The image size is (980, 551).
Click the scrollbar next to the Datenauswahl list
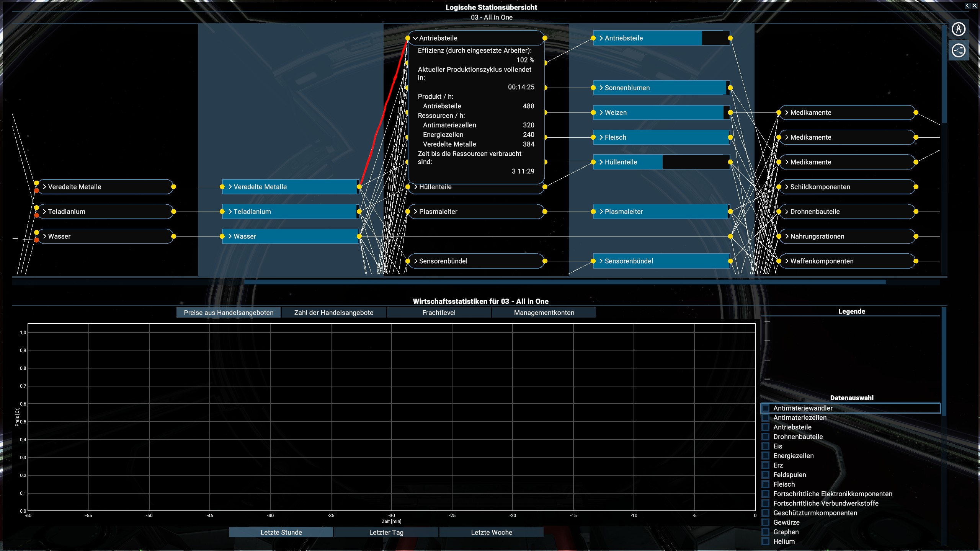tap(944, 362)
